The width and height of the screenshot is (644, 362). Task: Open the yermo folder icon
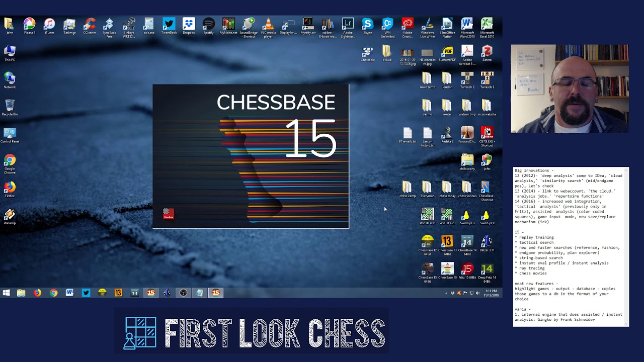coord(427,108)
